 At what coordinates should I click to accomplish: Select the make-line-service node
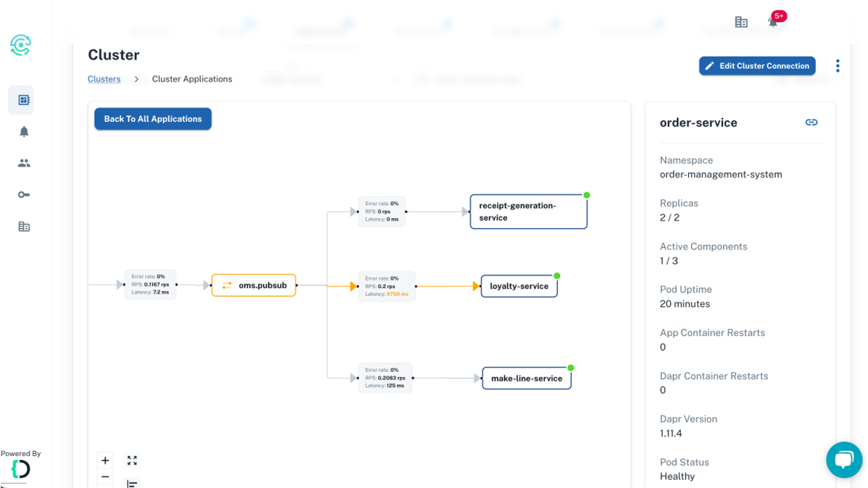click(x=526, y=378)
